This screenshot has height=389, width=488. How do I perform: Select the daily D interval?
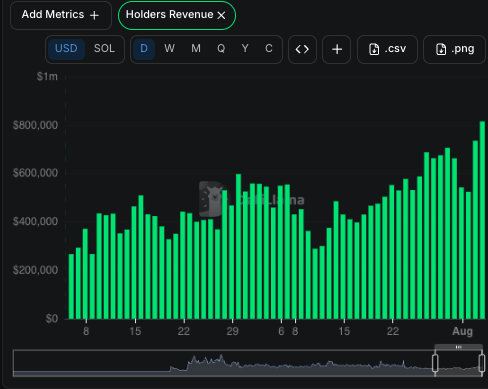(144, 49)
